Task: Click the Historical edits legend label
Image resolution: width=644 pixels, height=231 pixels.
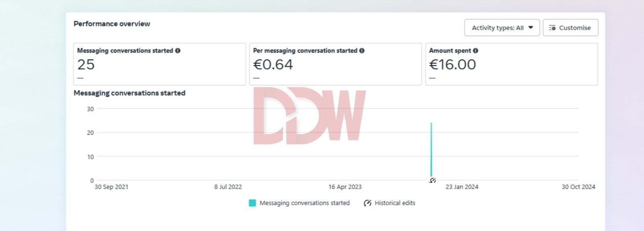Action: [395, 203]
